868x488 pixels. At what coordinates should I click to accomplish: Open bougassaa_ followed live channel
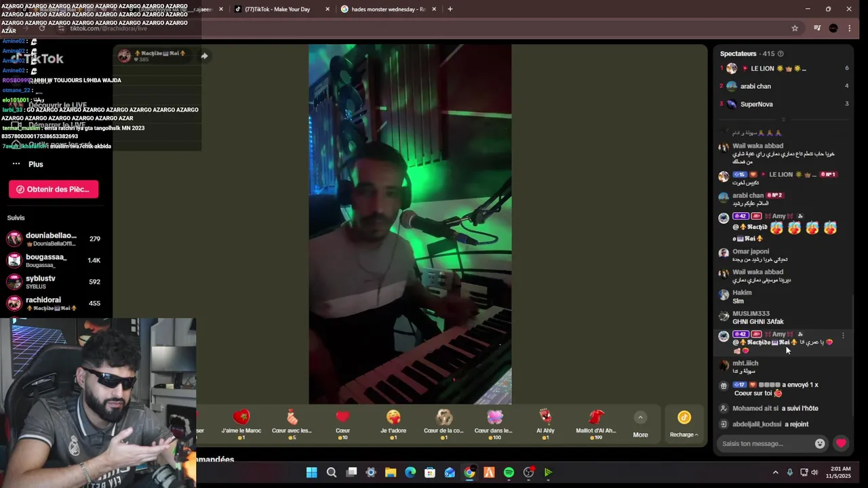tap(54, 260)
